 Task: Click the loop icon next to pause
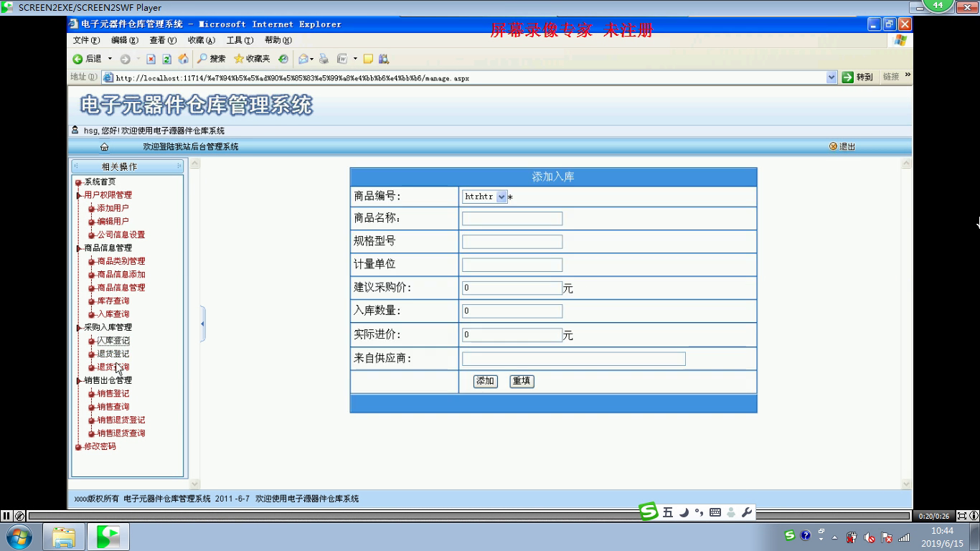pos(19,516)
